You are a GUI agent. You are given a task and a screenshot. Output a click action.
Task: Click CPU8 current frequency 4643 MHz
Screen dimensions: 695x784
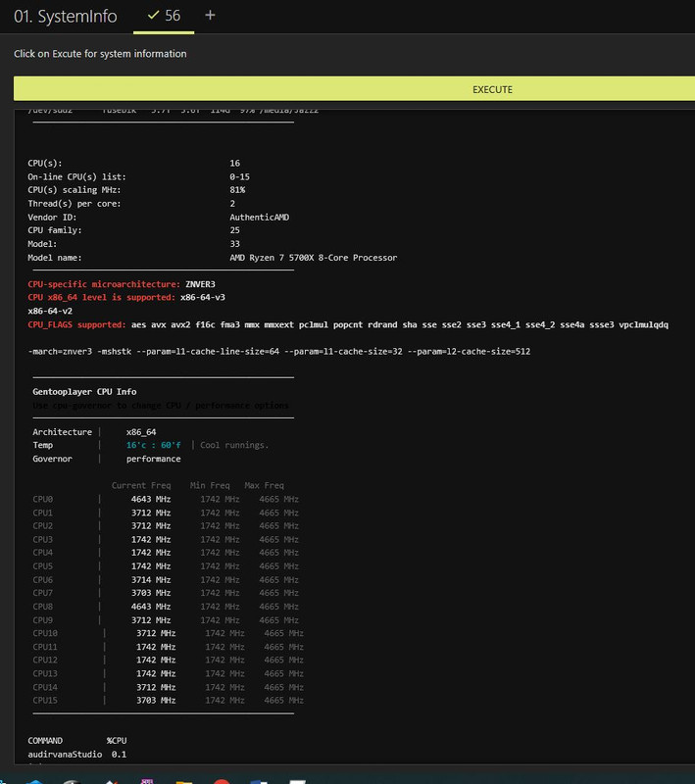tap(151, 607)
